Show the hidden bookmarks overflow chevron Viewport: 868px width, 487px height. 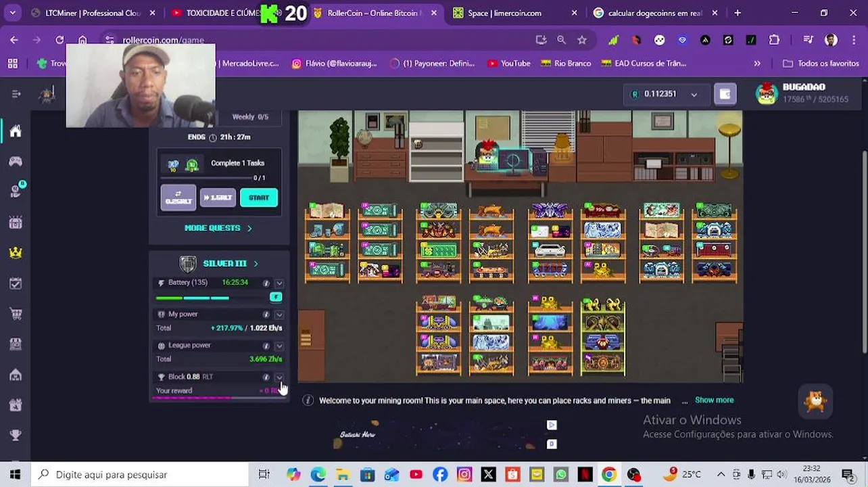(x=757, y=63)
